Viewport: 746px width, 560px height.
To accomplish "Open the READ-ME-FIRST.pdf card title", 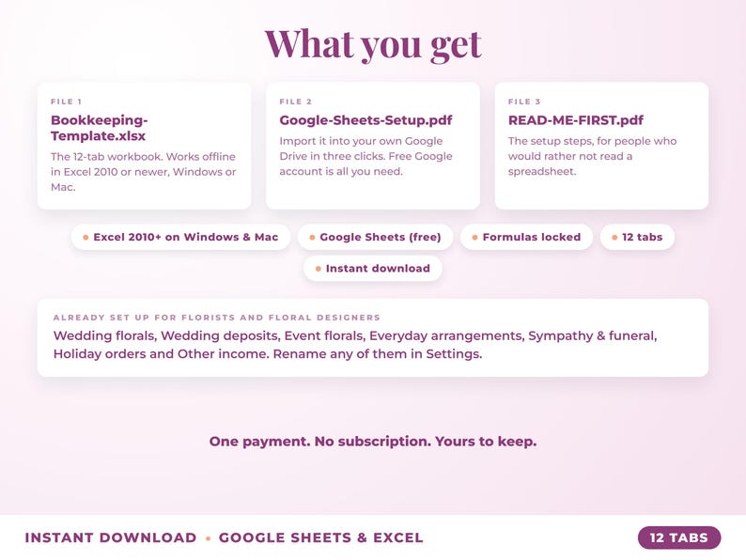I will coord(576,120).
